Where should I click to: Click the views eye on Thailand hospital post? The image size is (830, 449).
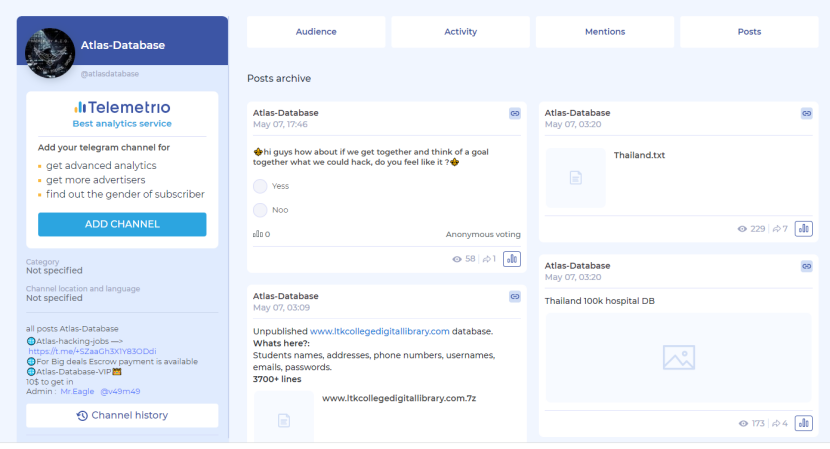click(743, 424)
